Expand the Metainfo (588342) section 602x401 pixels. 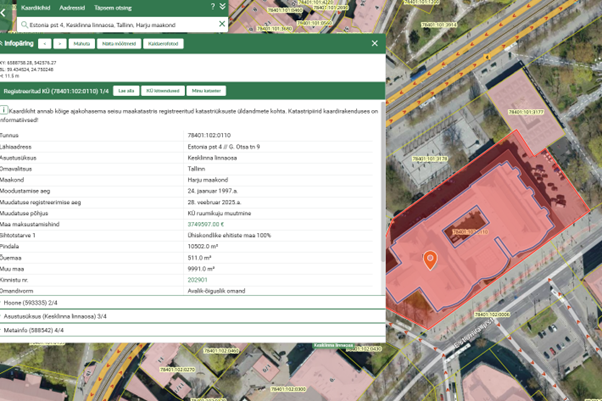click(34, 329)
